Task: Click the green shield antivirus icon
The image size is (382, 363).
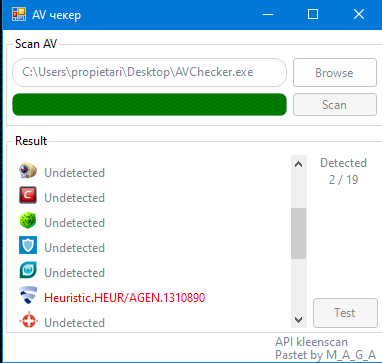Action: [x=28, y=221]
